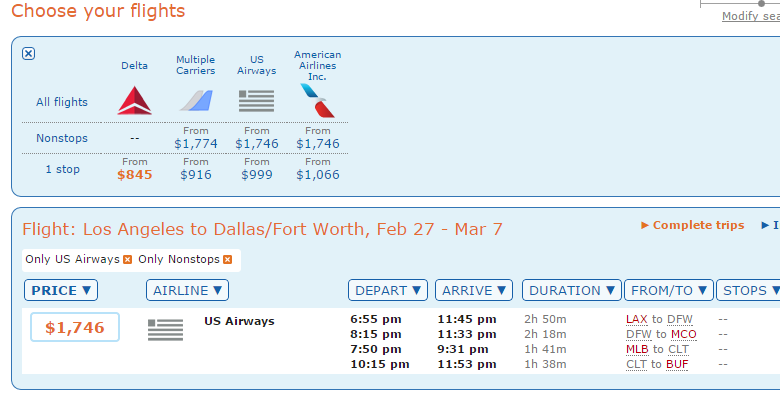Close the airline price matrix panel
Viewport: 780px width, 407px height.
(x=28, y=53)
